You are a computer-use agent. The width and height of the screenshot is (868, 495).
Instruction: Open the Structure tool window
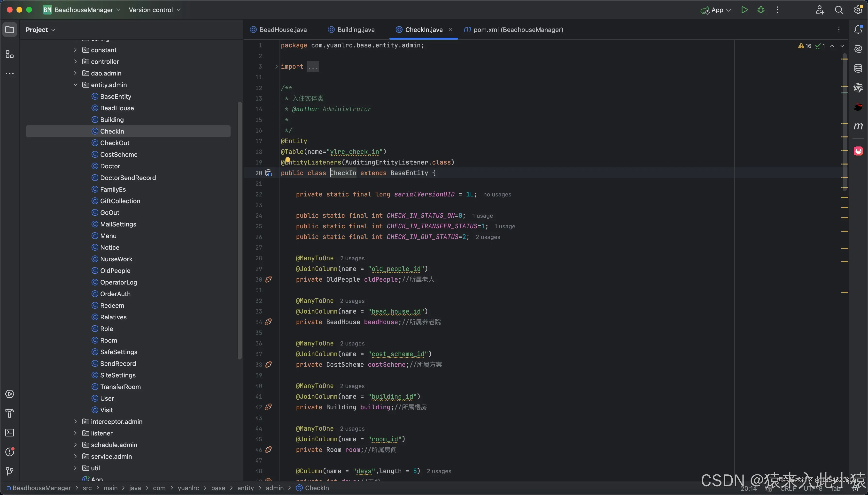(x=9, y=55)
